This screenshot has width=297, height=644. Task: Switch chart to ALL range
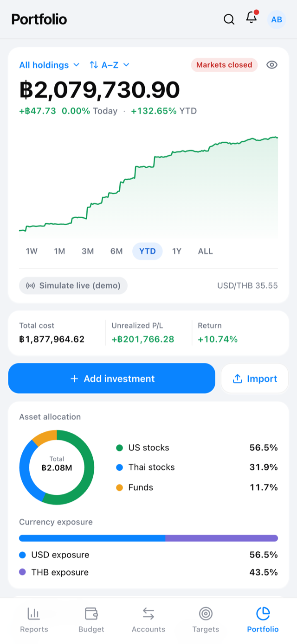205,251
